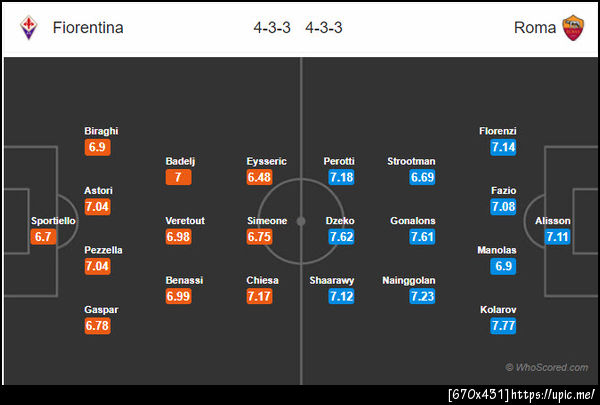Screen dimensions: 600x405
Task: Click Chiesa's 7.17 rating badge
Action: coord(263,297)
